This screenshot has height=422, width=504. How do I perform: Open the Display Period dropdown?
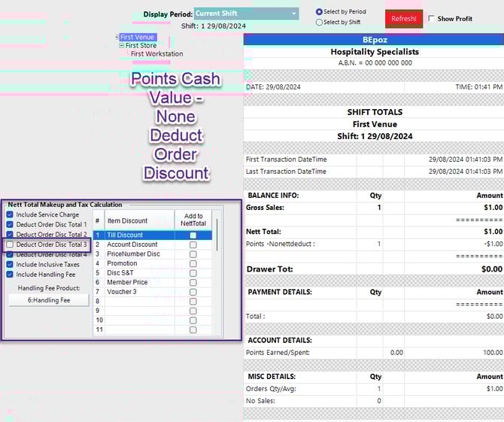click(293, 14)
